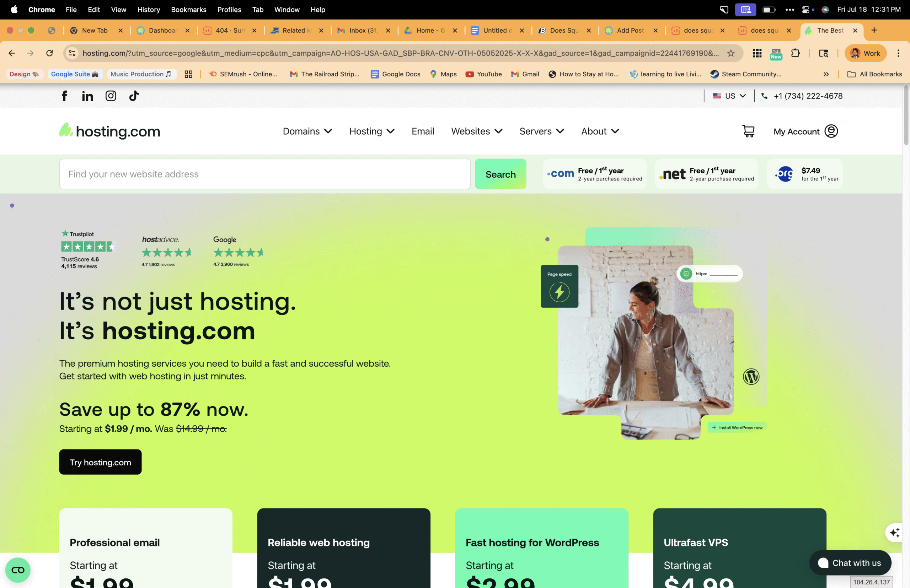The height and width of the screenshot is (588, 910).
Task: Click the LinkedIn social icon
Action: (x=87, y=96)
